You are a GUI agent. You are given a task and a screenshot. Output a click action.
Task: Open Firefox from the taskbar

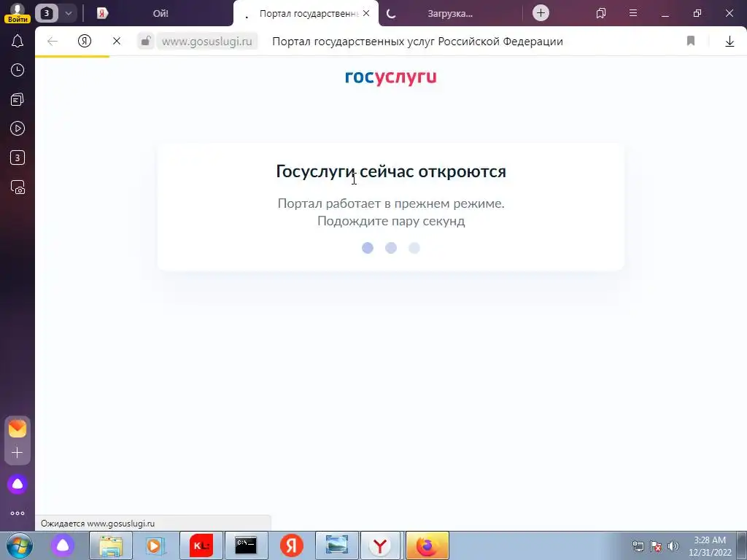coord(427,545)
